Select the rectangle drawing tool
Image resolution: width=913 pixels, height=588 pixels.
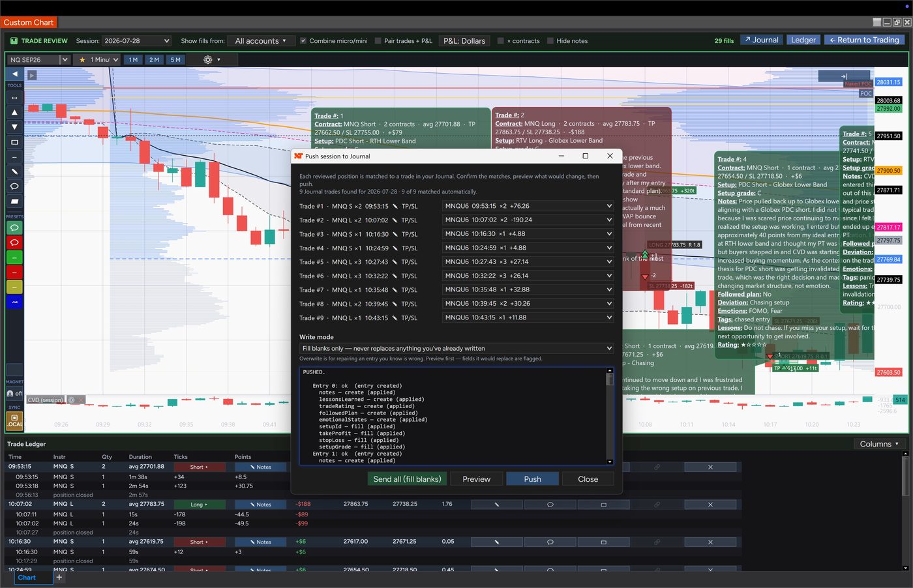(x=14, y=142)
